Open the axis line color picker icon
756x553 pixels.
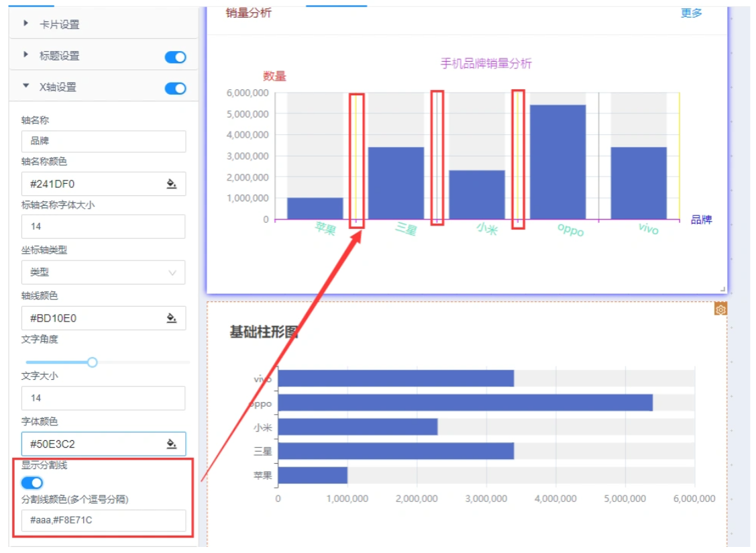point(171,318)
